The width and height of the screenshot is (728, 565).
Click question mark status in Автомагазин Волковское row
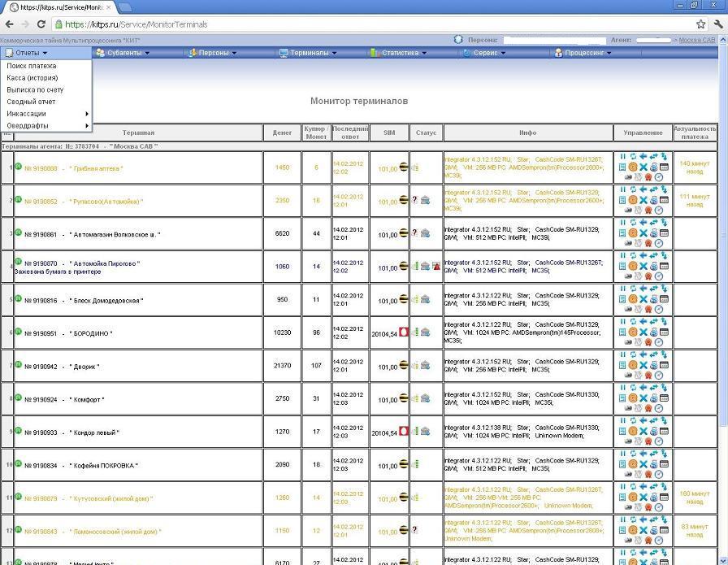[414, 233]
